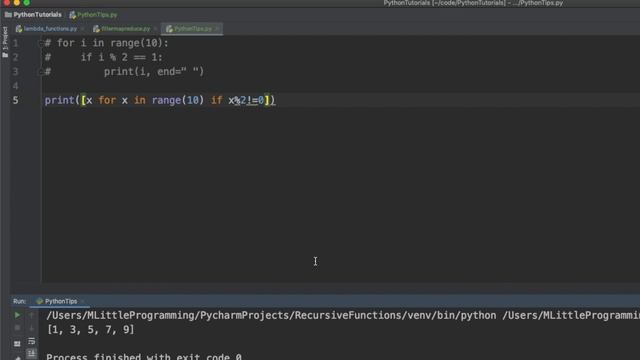Click the python interpreter path in console output
Image resolution: width=640 pixels, height=360 pixels.
pyautogui.click(x=271, y=315)
